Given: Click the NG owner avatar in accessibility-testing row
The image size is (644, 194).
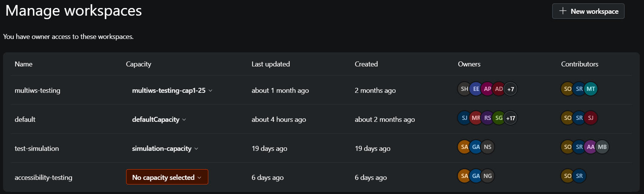Looking at the screenshot, I should [x=488, y=176].
